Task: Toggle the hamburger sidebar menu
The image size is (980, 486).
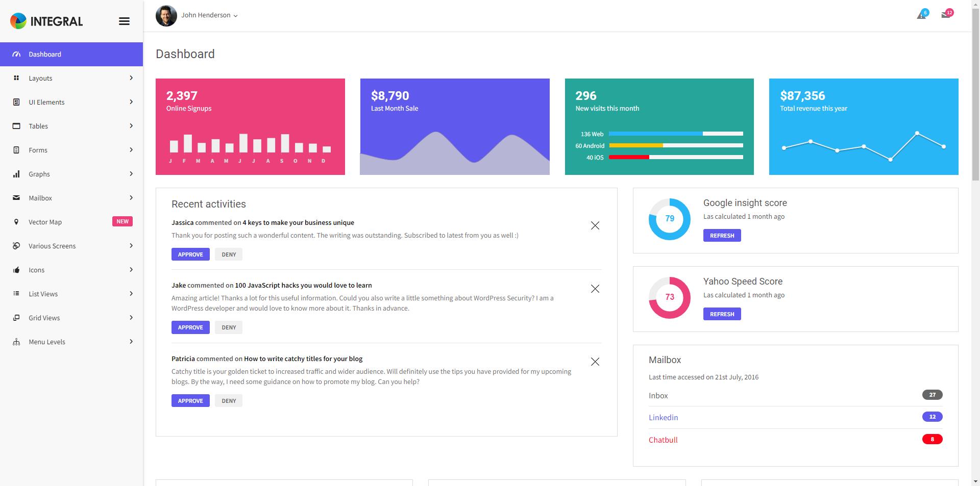Action: point(124,21)
